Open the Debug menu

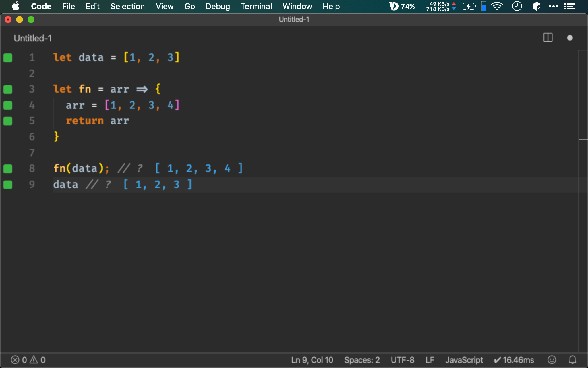tap(218, 6)
